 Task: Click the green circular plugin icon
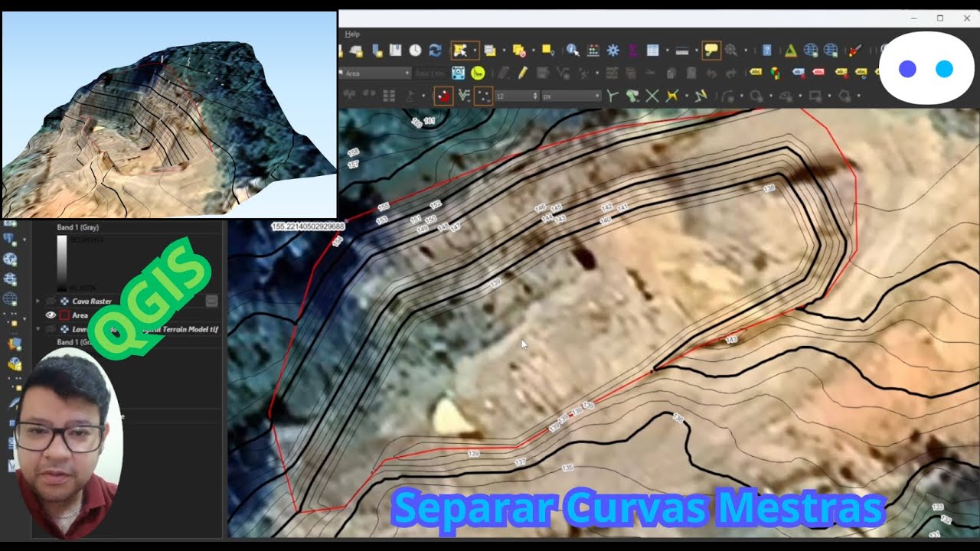pos(478,73)
